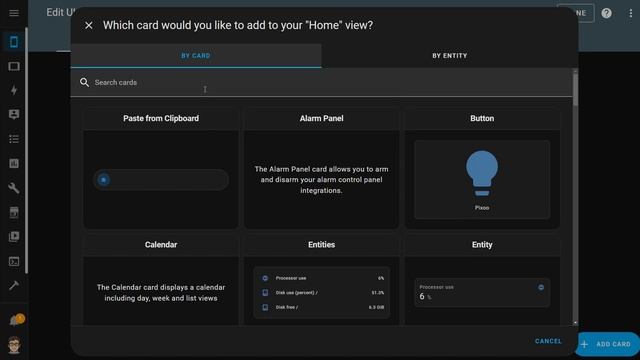Choose the Entities card
This screenshot has width=640, height=360.
pos(322,280)
